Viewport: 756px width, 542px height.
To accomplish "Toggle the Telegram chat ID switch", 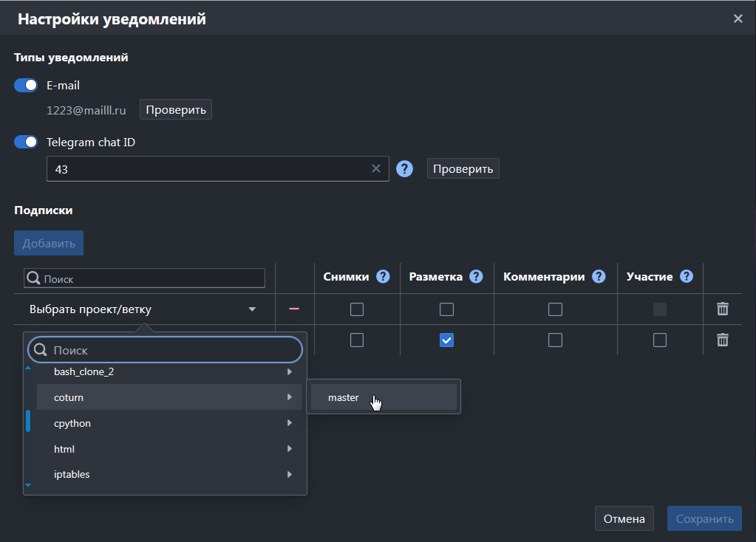I will (x=26, y=142).
